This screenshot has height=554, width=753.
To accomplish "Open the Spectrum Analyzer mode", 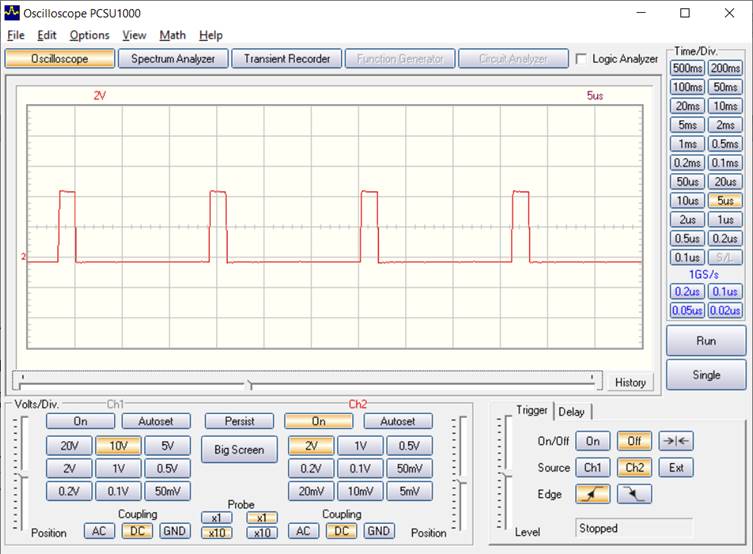I will (x=173, y=59).
